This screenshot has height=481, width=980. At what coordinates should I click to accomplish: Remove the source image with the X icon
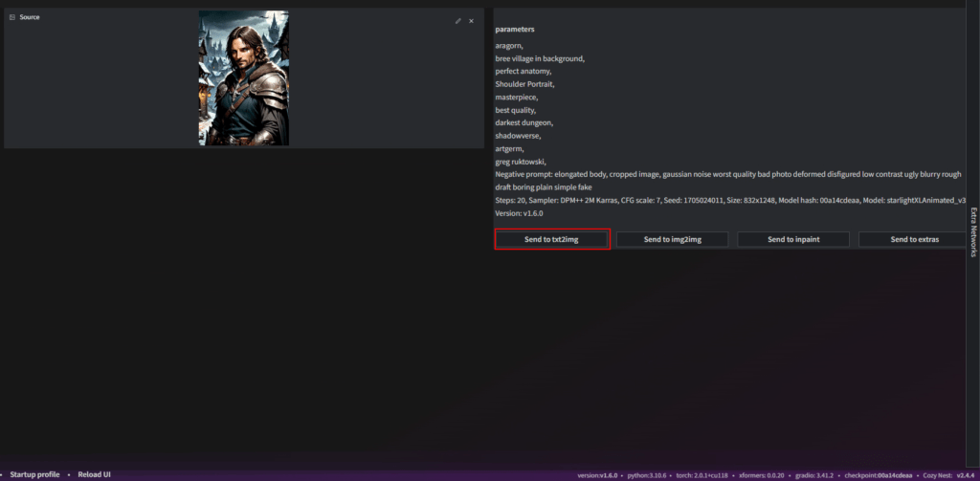471,20
